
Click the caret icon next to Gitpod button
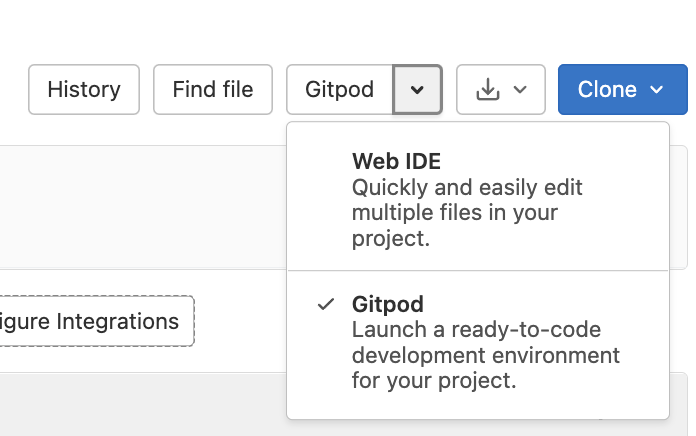(x=417, y=90)
